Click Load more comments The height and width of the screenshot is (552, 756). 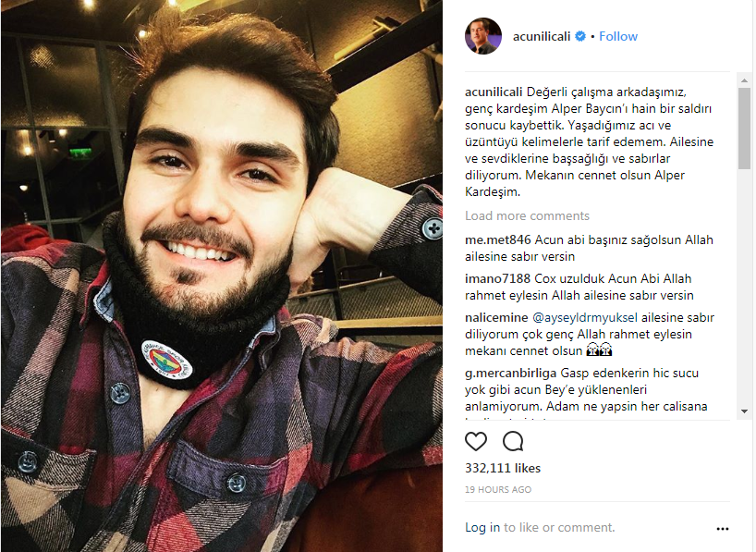tap(527, 215)
